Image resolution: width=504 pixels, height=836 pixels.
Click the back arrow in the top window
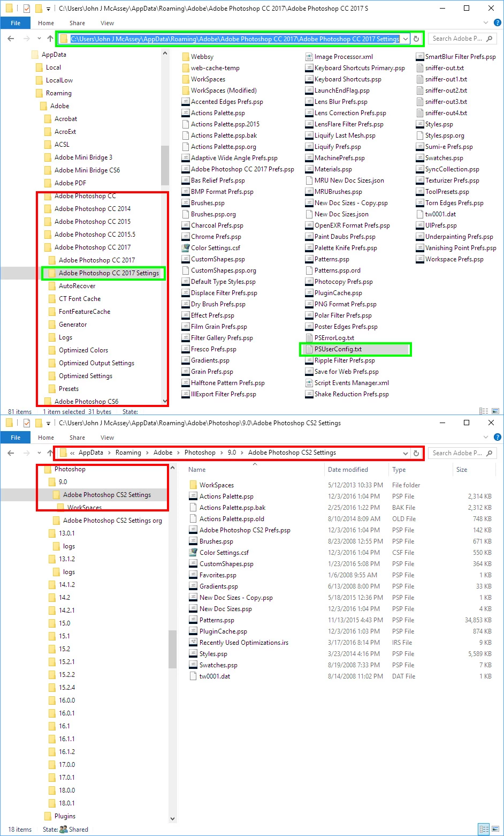(11, 39)
